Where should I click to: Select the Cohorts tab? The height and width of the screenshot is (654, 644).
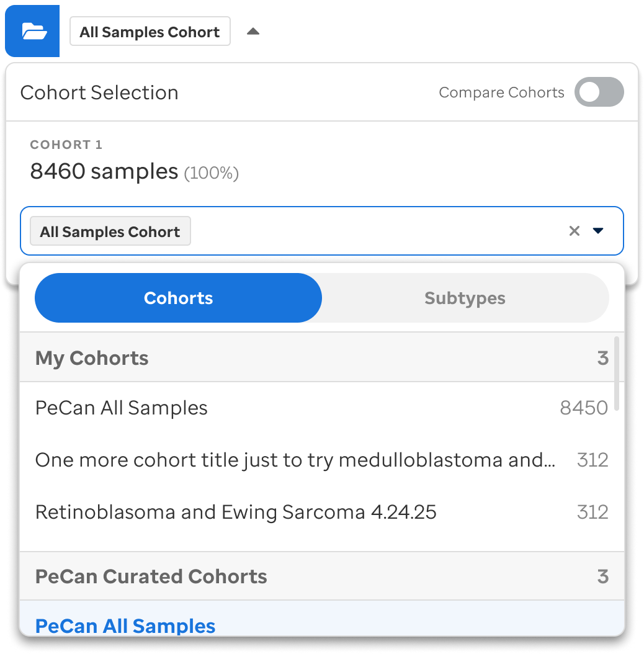(x=178, y=298)
